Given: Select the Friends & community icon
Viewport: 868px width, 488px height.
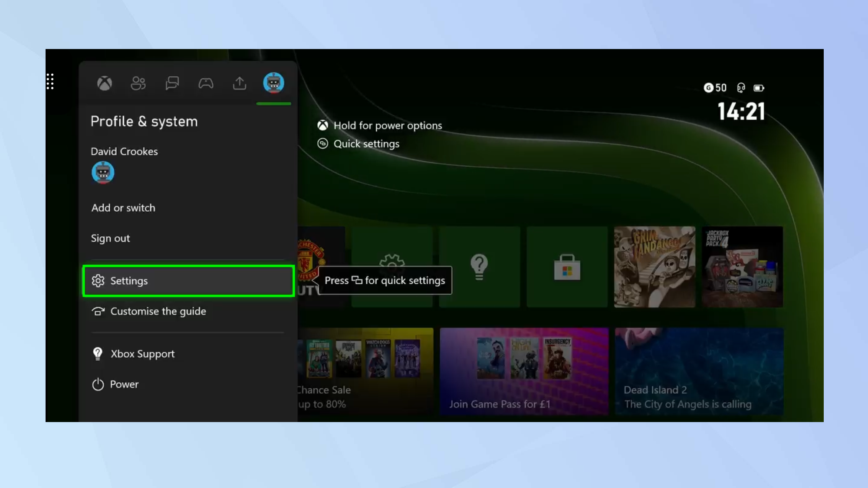Looking at the screenshot, I should (x=138, y=82).
